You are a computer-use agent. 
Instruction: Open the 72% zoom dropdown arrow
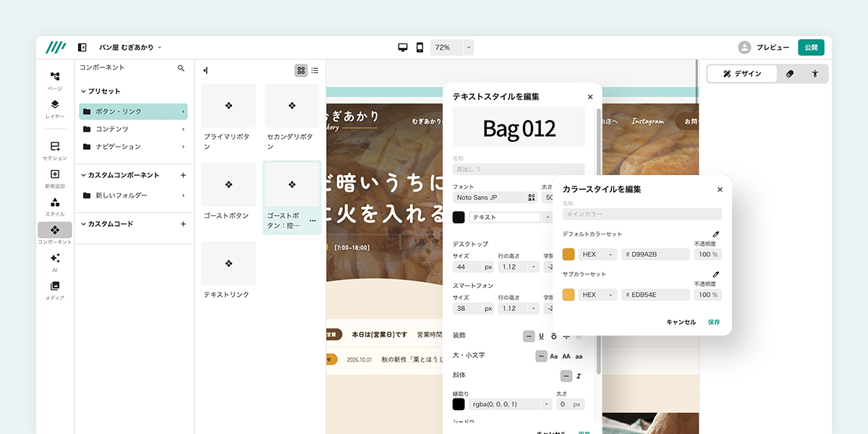tap(469, 47)
